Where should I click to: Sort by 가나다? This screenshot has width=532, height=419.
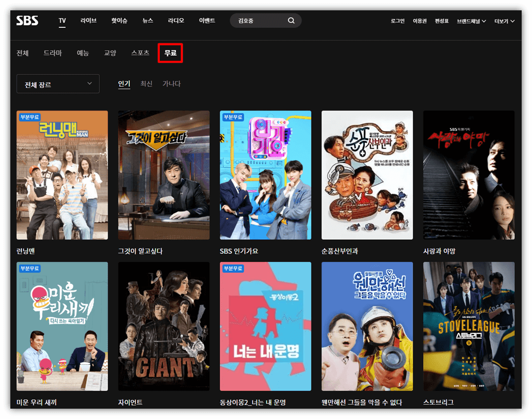[x=171, y=84]
